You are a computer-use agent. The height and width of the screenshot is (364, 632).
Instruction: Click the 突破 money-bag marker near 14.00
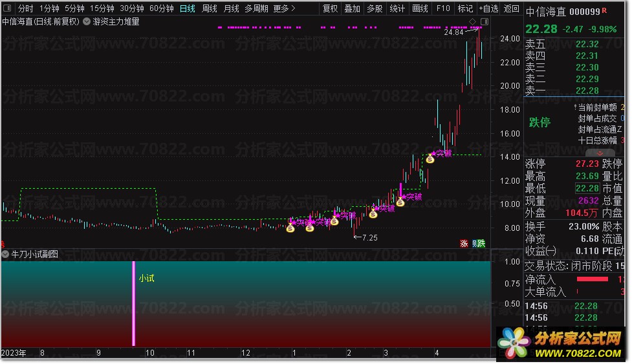pos(430,158)
